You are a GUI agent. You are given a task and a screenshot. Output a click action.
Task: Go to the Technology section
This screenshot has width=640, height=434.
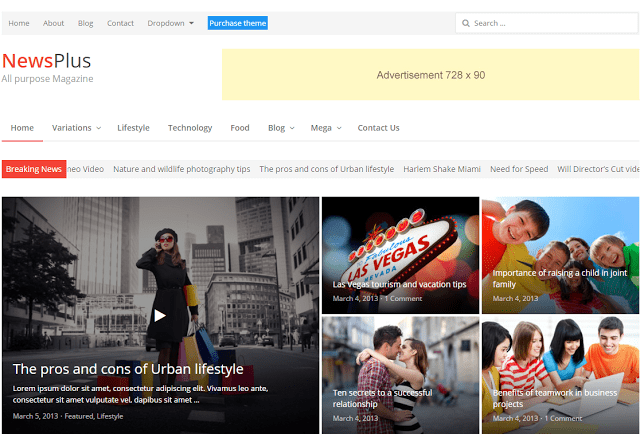click(190, 128)
